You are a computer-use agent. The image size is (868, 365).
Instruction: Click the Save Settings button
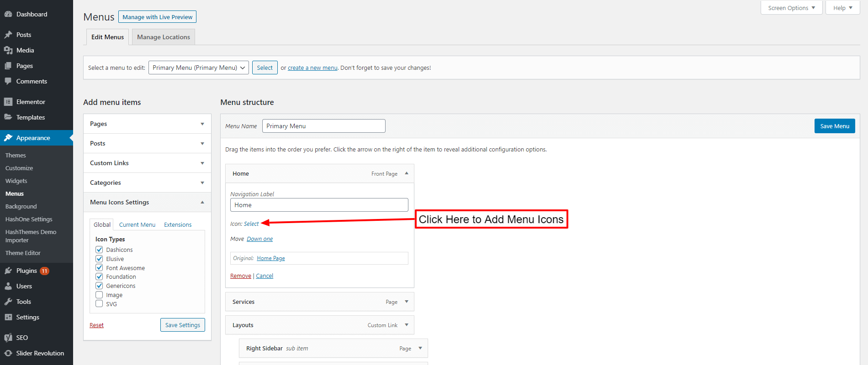pyautogui.click(x=183, y=325)
